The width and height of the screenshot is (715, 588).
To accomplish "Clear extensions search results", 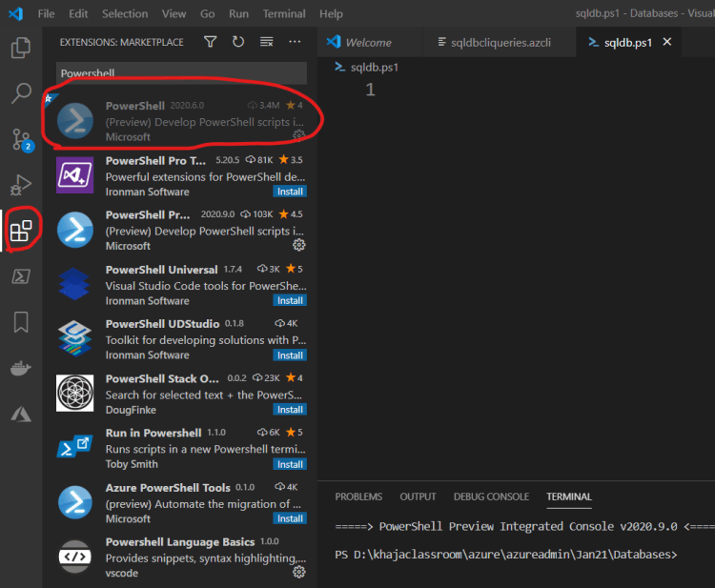I will (x=266, y=42).
